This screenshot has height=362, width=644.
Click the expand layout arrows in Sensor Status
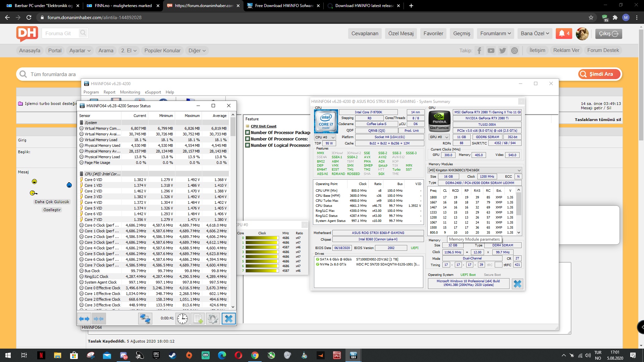click(84, 319)
